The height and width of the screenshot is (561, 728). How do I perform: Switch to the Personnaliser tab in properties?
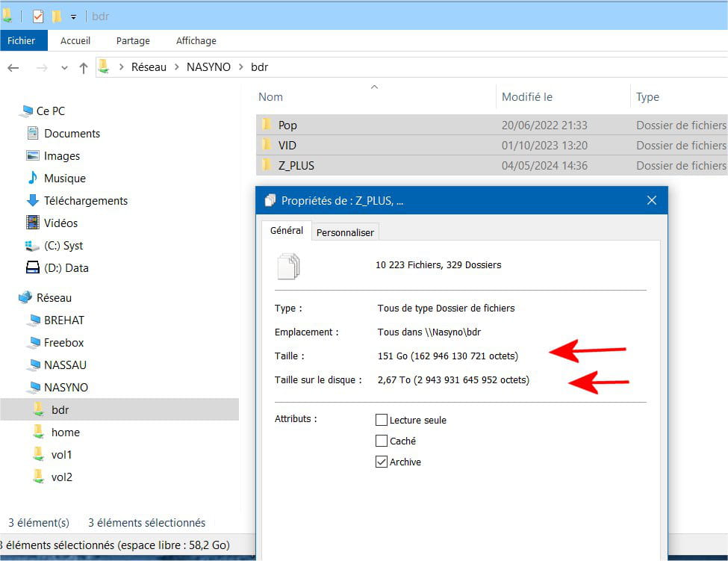tap(345, 232)
